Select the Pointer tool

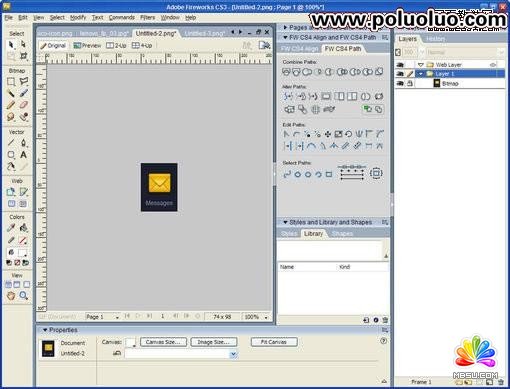[x=11, y=44]
